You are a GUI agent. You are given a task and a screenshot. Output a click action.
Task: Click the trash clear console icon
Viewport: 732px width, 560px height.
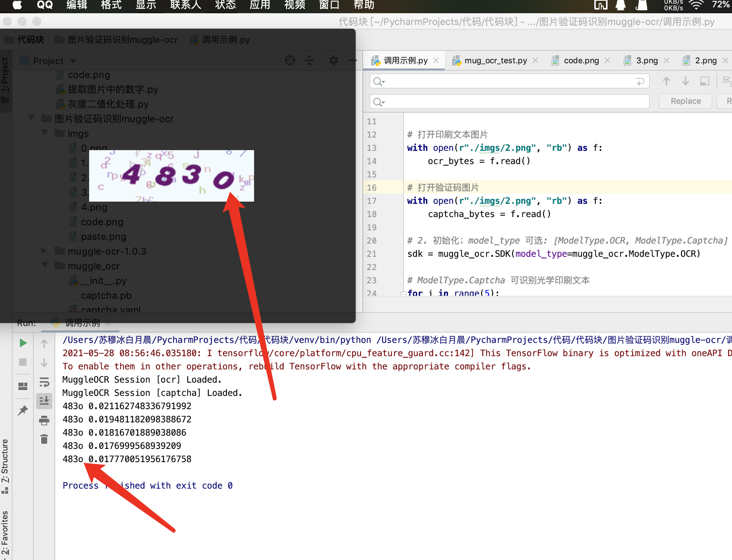pos(44,439)
